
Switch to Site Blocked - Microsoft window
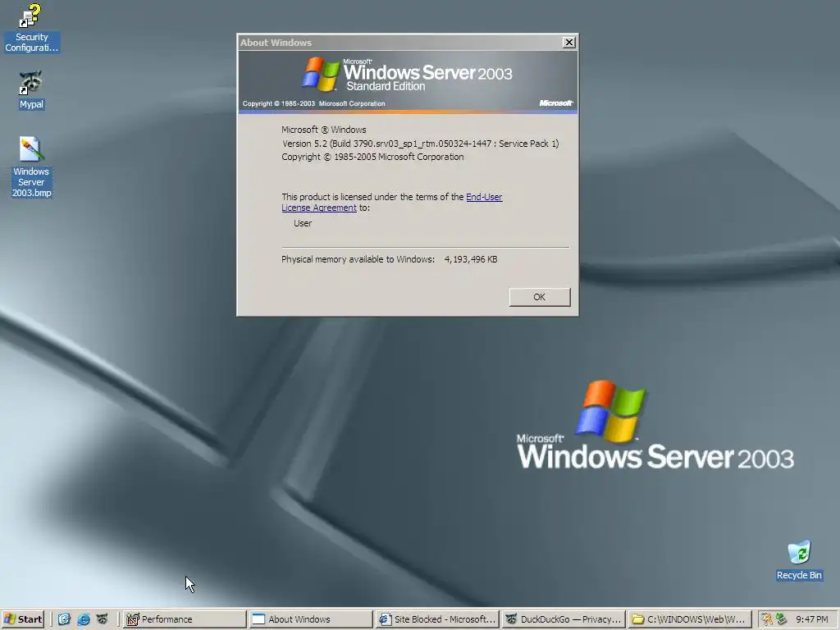(437, 619)
